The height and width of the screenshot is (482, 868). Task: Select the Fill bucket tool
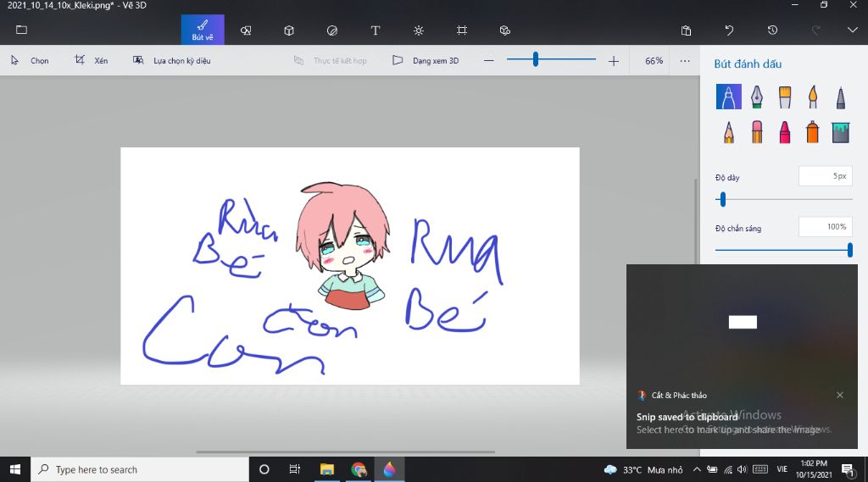(x=840, y=132)
